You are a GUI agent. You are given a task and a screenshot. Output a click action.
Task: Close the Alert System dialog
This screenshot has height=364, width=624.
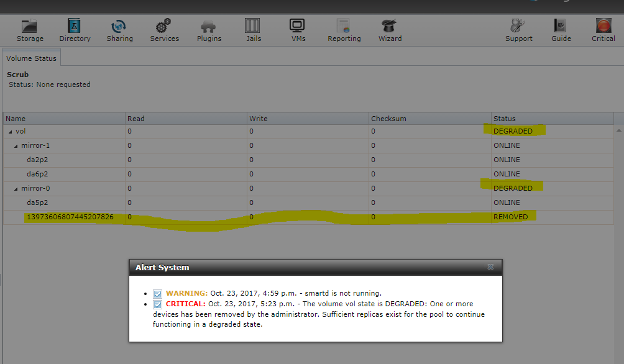490,267
